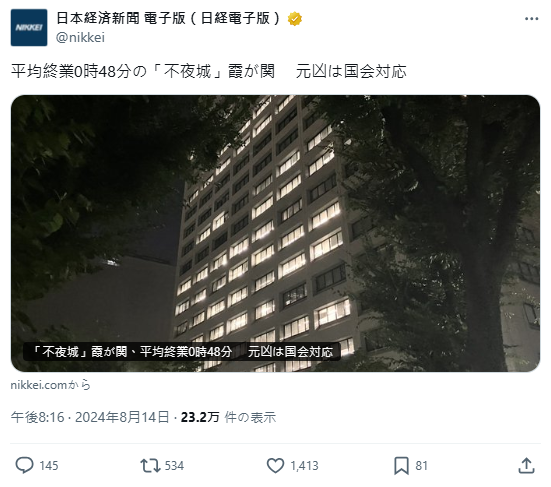Viewport: 551px width, 487px height.
Task: Click the 「不夜城」霞が関 caption overlay
Action: click(x=182, y=352)
